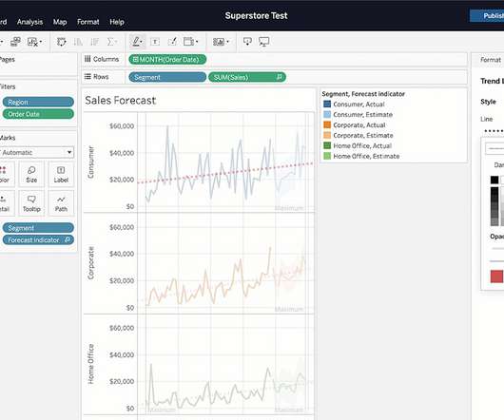
Task: Click the sort descending toolbar icon
Action: pos(95,42)
